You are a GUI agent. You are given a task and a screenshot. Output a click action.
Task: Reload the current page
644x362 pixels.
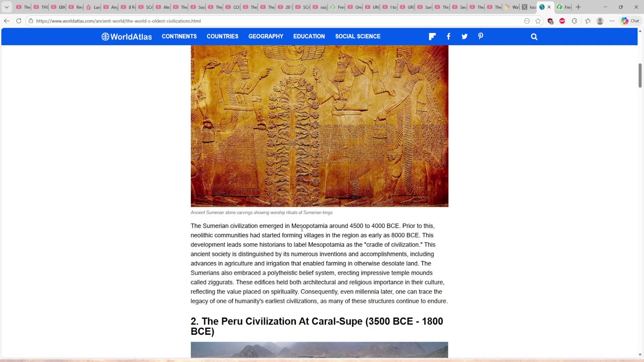click(19, 21)
